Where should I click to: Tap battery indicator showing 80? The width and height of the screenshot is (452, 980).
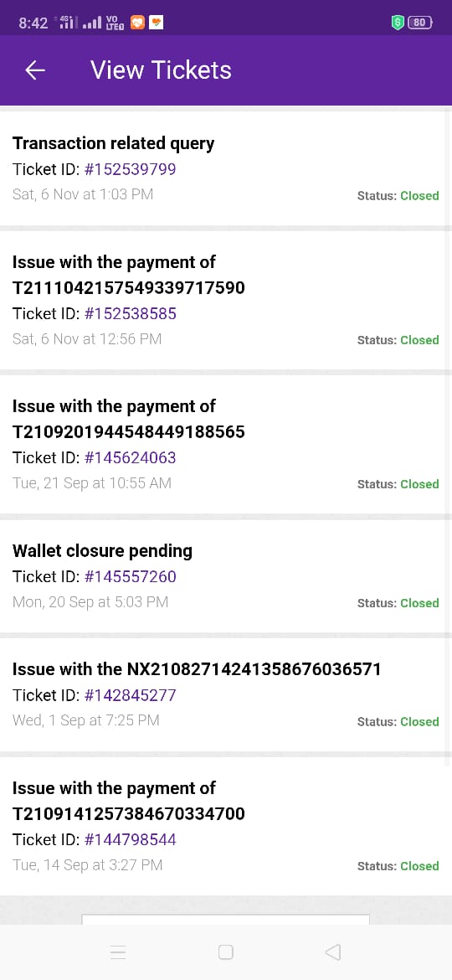click(x=419, y=23)
